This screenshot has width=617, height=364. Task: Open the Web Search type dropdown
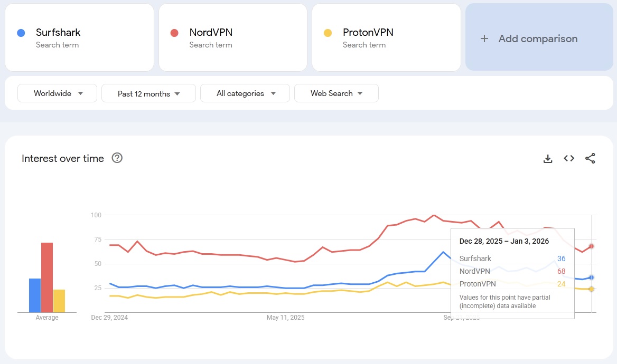[336, 93]
